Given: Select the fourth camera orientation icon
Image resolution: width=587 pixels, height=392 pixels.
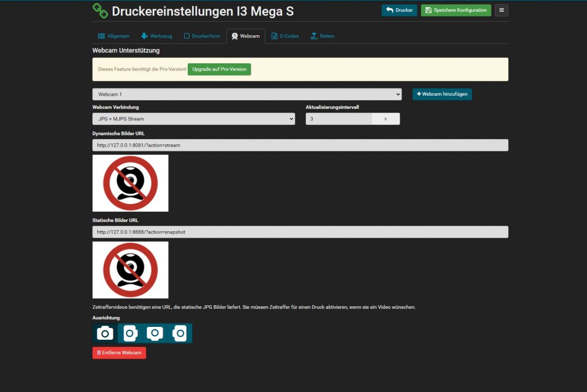Looking at the screenshot, I should tap(180, 333).
